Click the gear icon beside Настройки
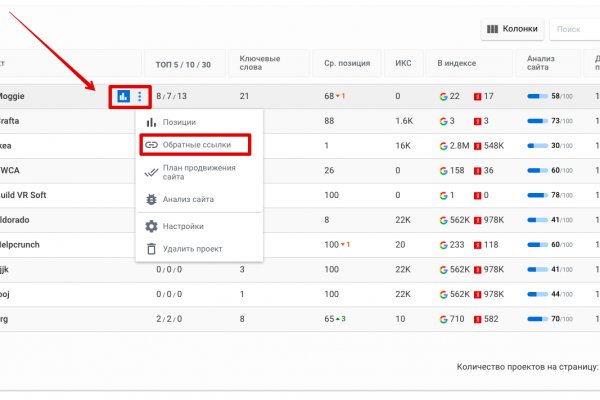 point(152,226)
